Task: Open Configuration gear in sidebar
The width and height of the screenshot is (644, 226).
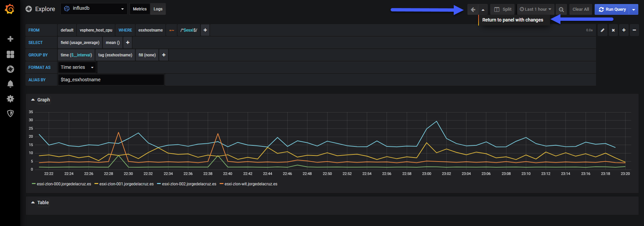Action: pyautogui.click(x=10, y=99)
